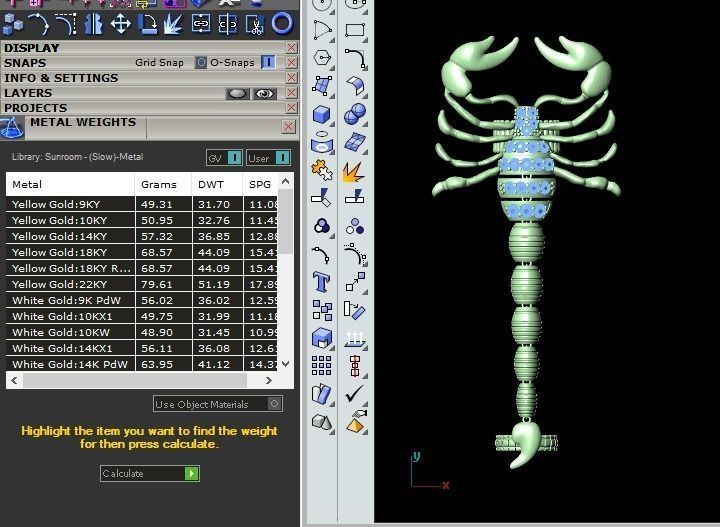Expand the INFO & SETTINGS panel
The width and height of the screenshot is (720, 527).
pos(61,78)
